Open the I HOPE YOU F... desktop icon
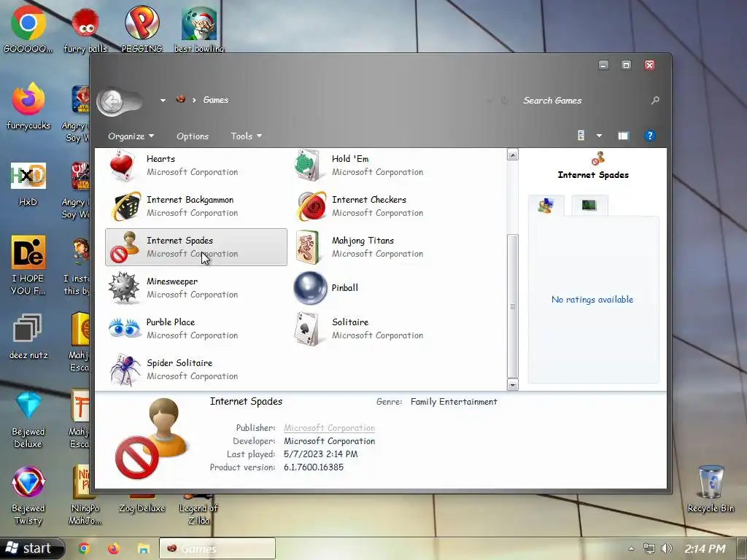Image resolution: width=747 pixels, height=560 pixels. pyautogui.click(x=28, y=252)
